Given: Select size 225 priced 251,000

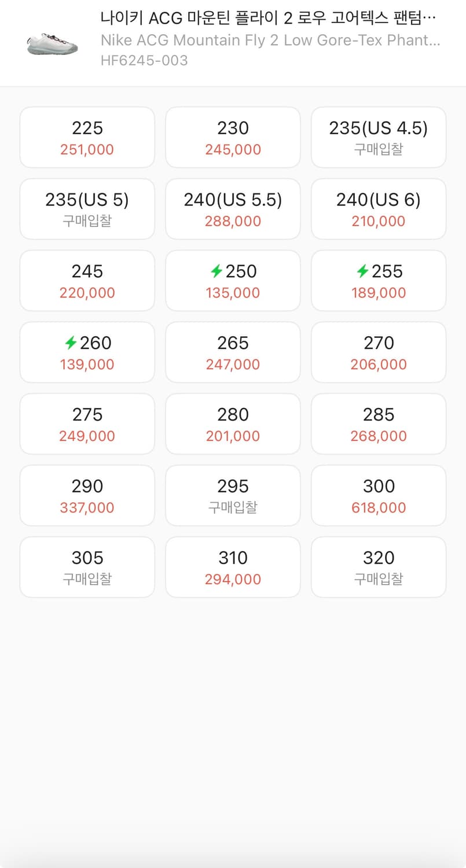Looking at the screenshot, I should point(87,138).
